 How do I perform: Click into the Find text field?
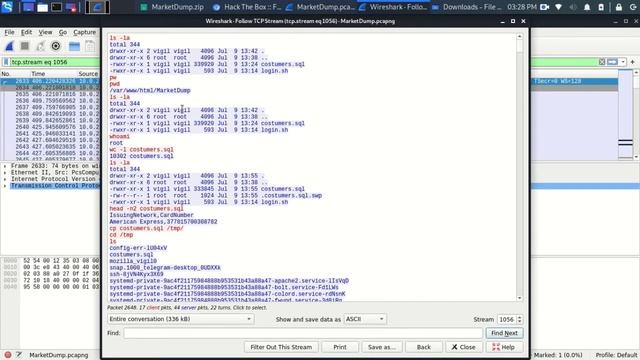pos(303,333)
